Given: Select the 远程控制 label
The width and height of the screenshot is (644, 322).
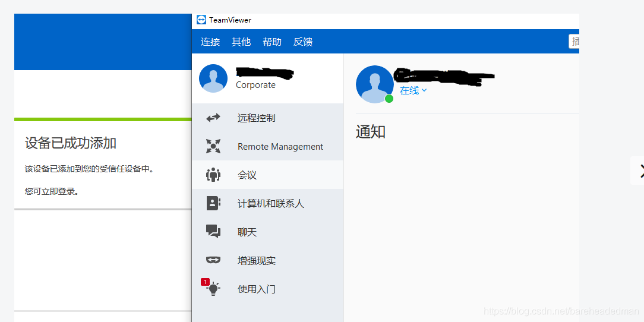Looking at the screenshot, I should (x=256, y=118).
